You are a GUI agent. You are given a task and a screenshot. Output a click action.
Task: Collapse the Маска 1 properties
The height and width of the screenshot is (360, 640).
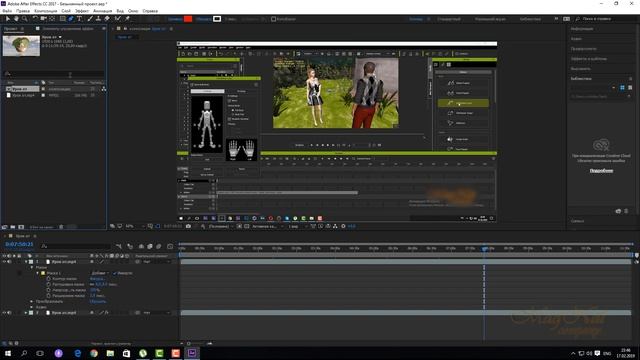point(38,273)
